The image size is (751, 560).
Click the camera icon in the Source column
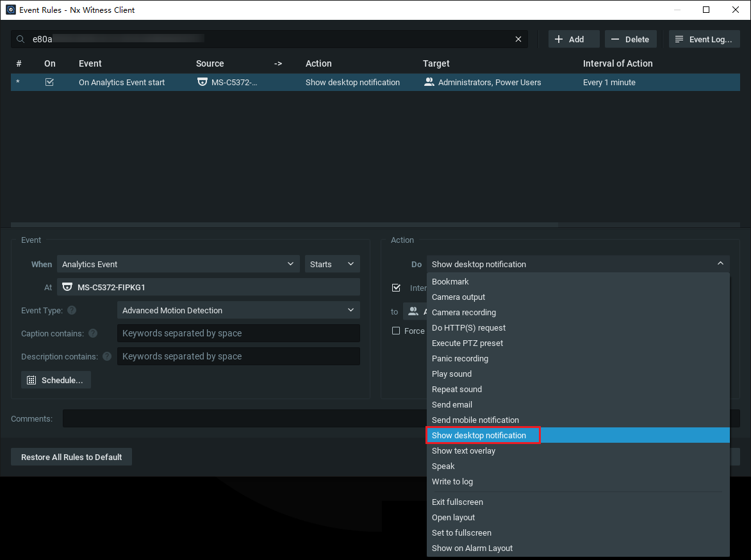pyautogui.click(x=202, y=82)
